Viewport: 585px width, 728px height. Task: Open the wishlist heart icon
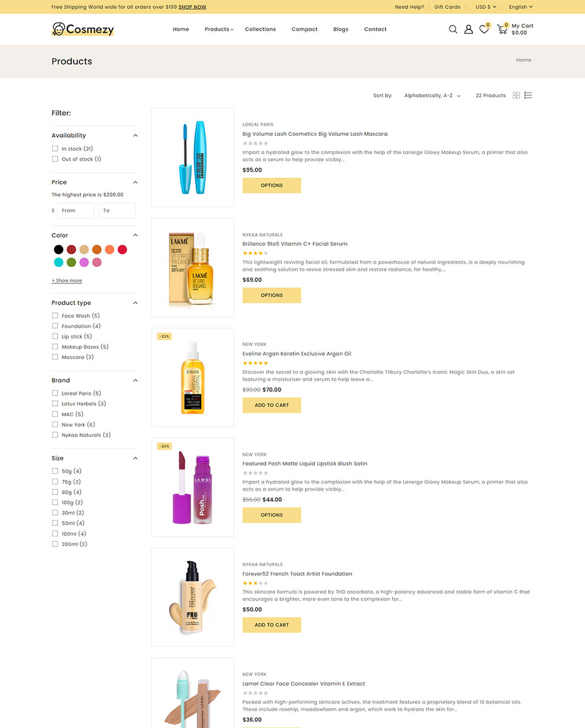coord(484,29)
